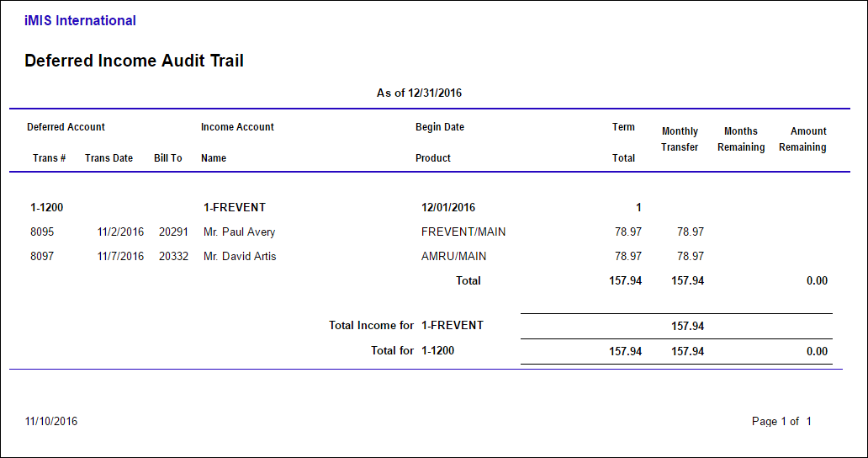Click the Months Remaining column header
This screenshot has height=458, width=868.
(x=741, y=139)
